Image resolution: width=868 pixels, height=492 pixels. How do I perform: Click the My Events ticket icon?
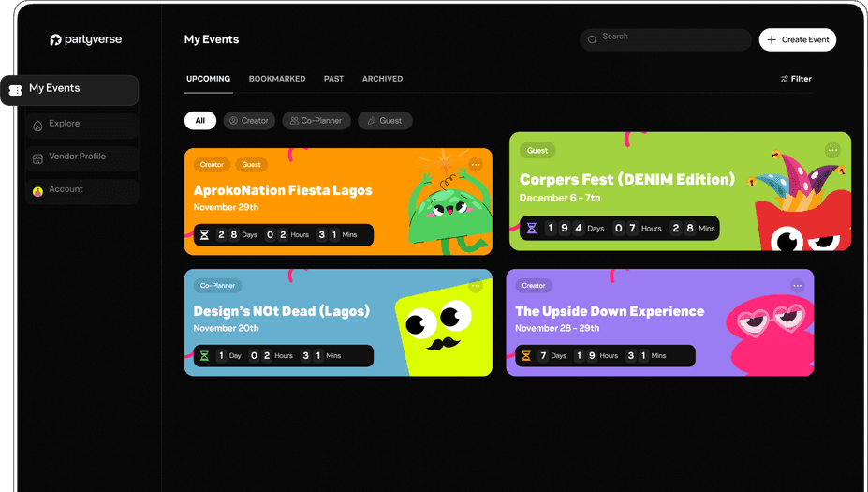16,90
